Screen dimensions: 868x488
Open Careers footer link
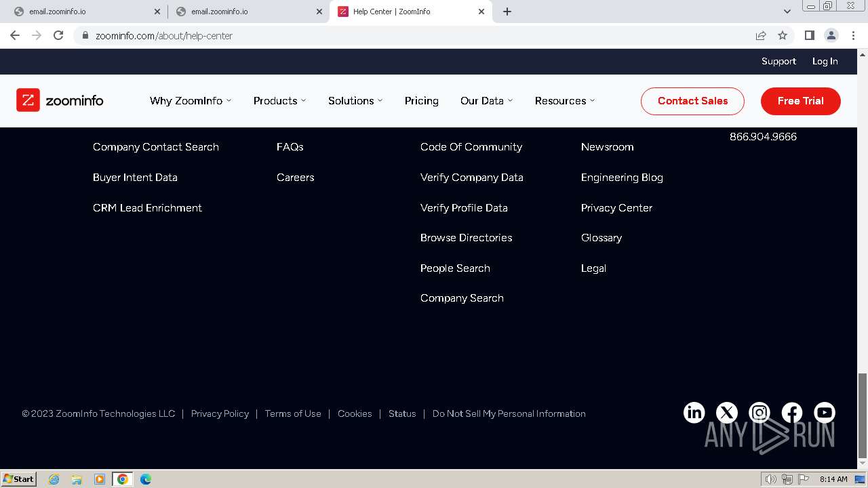click(x=295, y=178)
